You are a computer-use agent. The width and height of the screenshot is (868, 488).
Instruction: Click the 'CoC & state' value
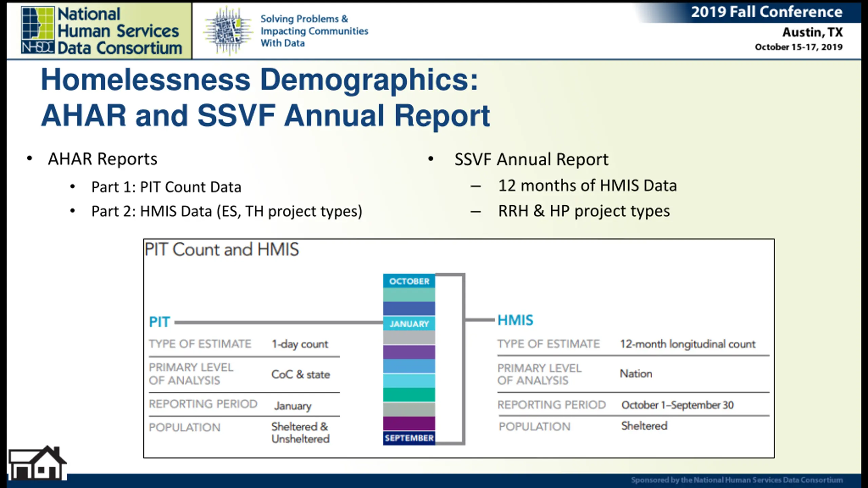click(300, 374)
